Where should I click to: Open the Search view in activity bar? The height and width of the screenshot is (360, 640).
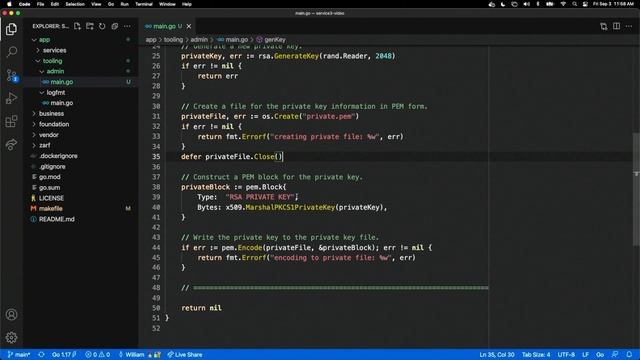tap(11, 52)
